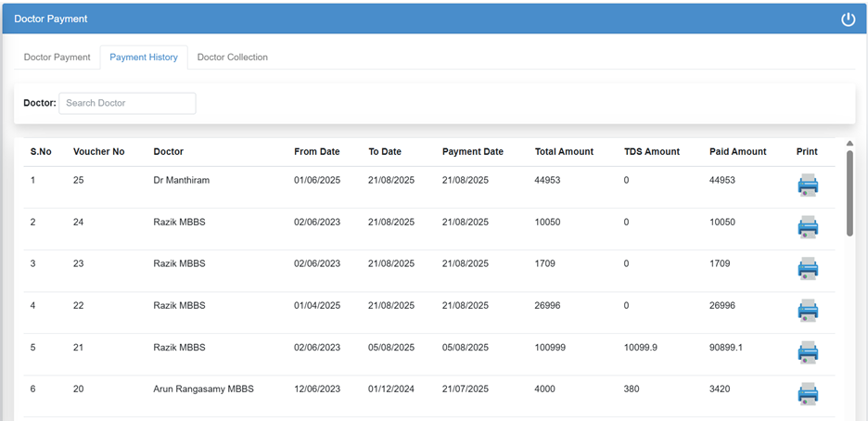Switch to the Doctor Payment tab

coord(57,57)
